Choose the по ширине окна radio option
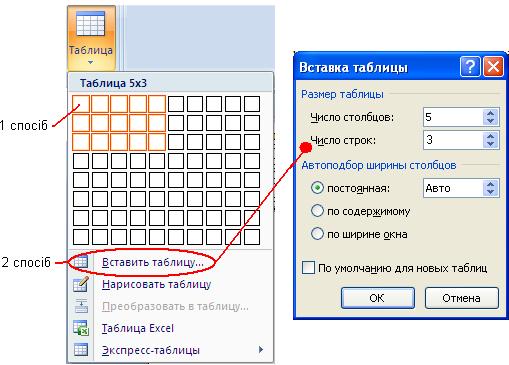This screenshot has width=509, height=365. pos(317,234)
